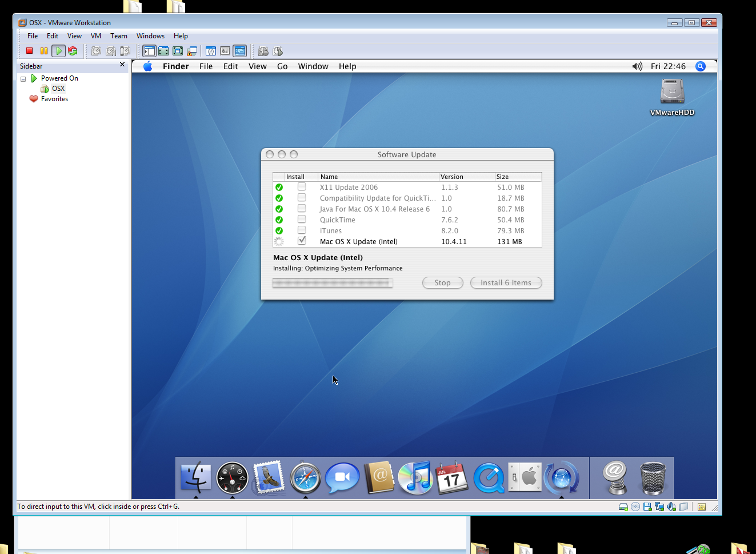The width and height of the screenshot is (756, 554).
Task: Open the Apple menu in the guest
Action: click(148, 66)
